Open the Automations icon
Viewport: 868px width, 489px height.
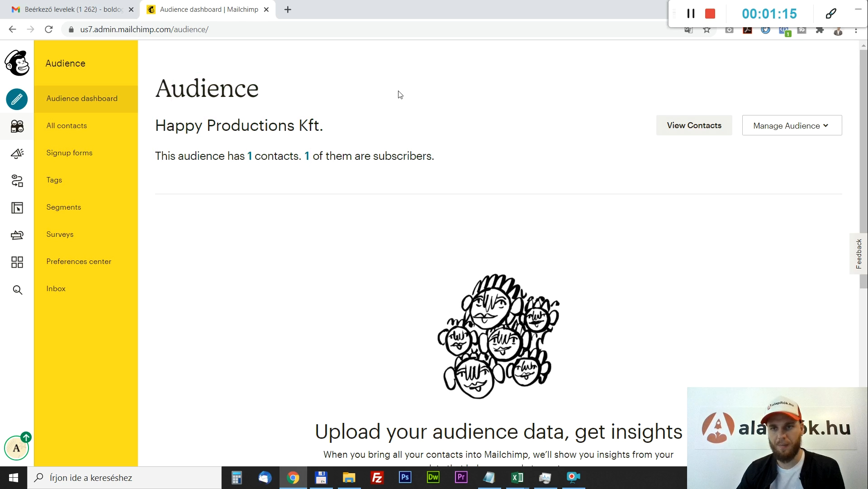[x=17, y=181]
